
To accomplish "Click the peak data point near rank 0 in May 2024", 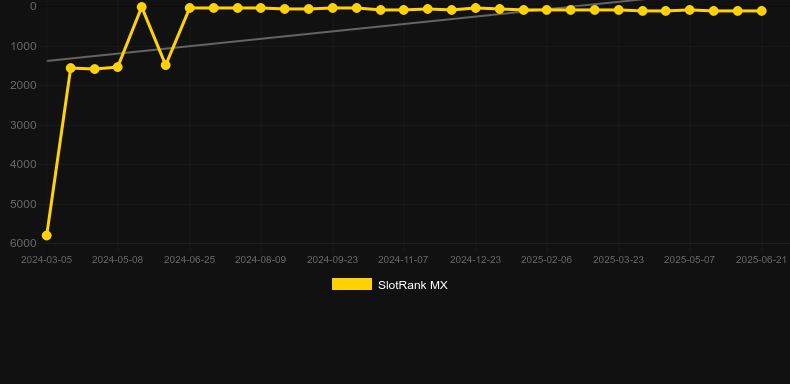I will point(142,7).
